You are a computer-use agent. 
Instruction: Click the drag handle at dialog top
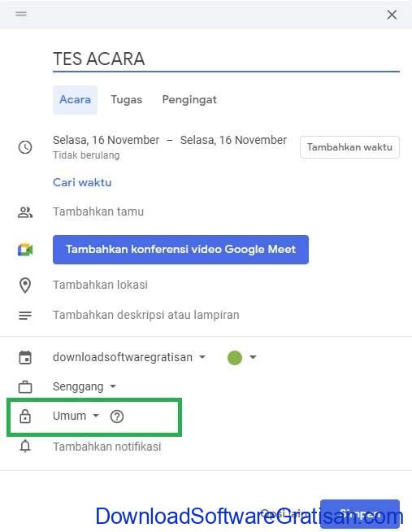click(x=21, y=14)
